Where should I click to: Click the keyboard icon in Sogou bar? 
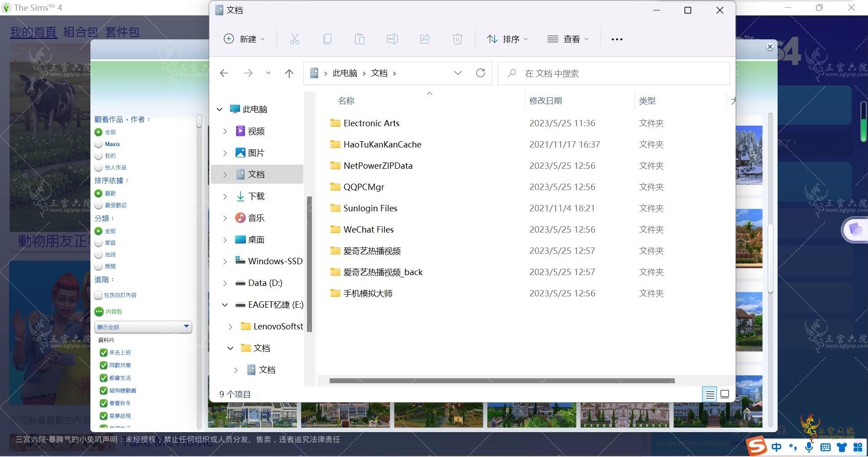(825, 447)
